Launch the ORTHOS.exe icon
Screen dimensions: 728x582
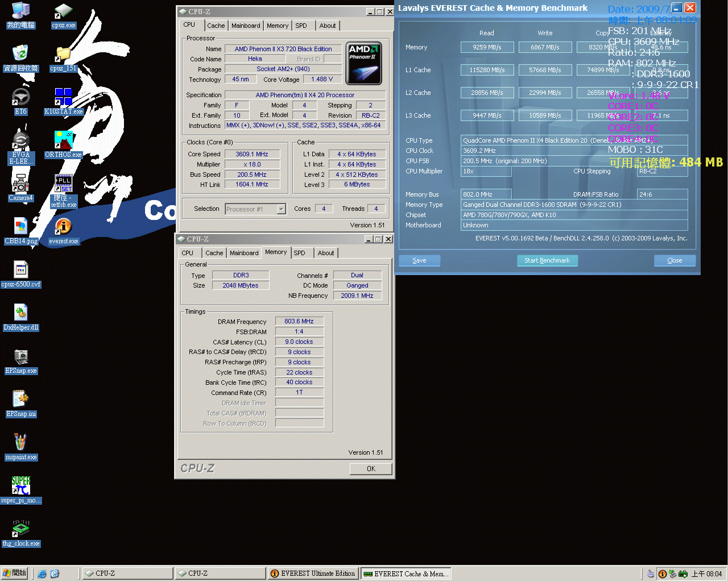[63, 144]
